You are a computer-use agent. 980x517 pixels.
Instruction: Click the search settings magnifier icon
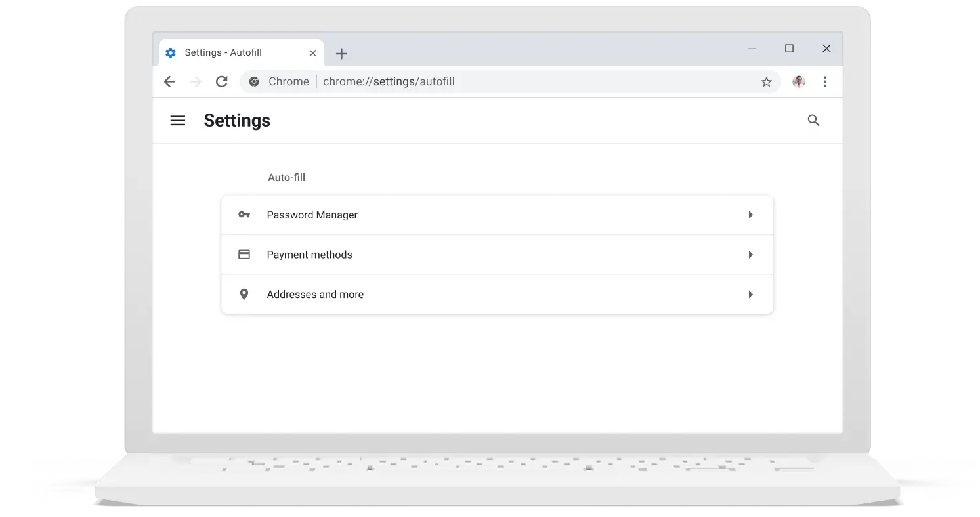coord(813,121)
